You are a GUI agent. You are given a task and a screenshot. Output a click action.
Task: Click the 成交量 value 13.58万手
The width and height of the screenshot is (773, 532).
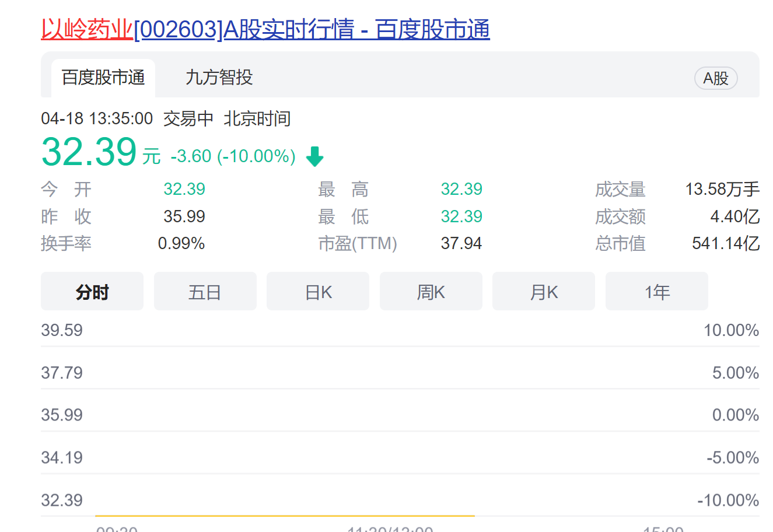(x=722, y=189)
